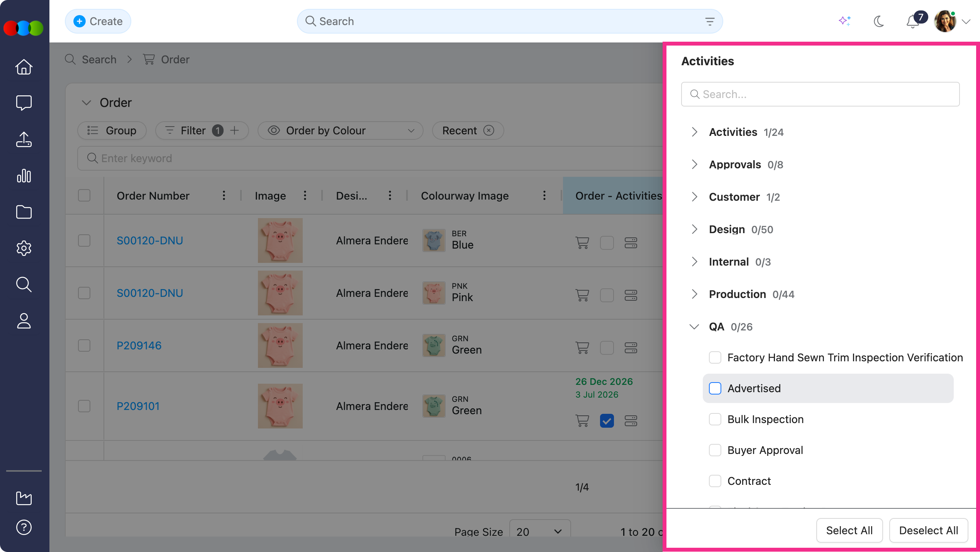Open order link P209101
Image resolution: width=980 pixels, height=552 pixels.
coord(138,406)
